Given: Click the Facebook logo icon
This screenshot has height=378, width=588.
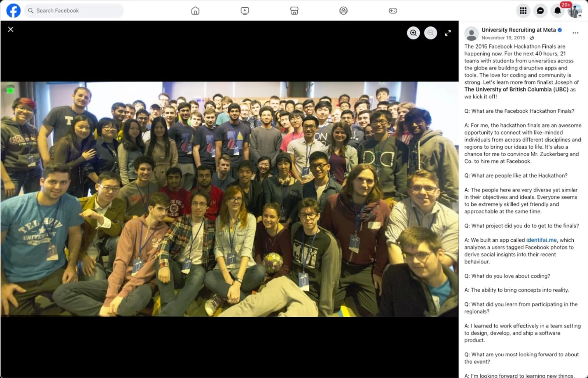Looking at the screenshot, I should [14, 11].
